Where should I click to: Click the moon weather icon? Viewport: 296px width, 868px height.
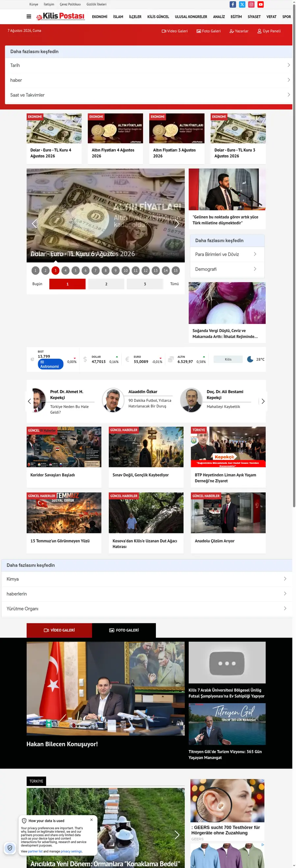(250, 359)
